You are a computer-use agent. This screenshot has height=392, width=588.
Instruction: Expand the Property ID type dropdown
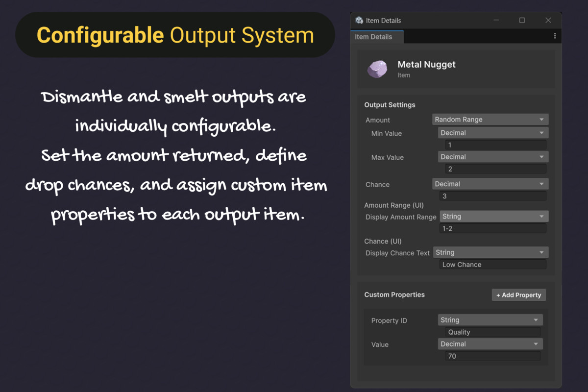490,319
